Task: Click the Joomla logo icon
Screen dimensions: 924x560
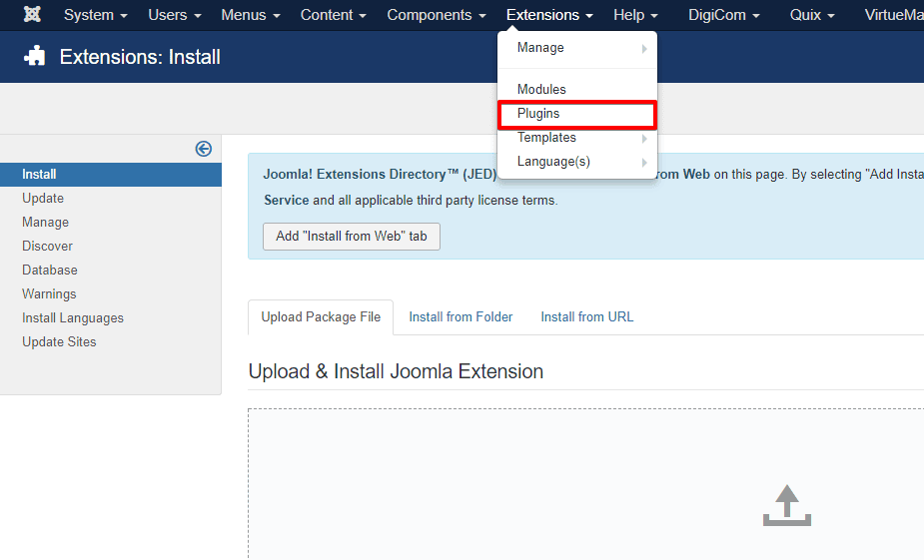Action: click(x=32, y=15)
